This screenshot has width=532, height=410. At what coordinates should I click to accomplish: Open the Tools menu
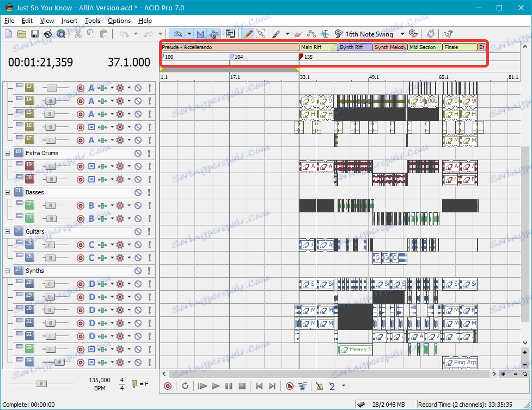92,21
